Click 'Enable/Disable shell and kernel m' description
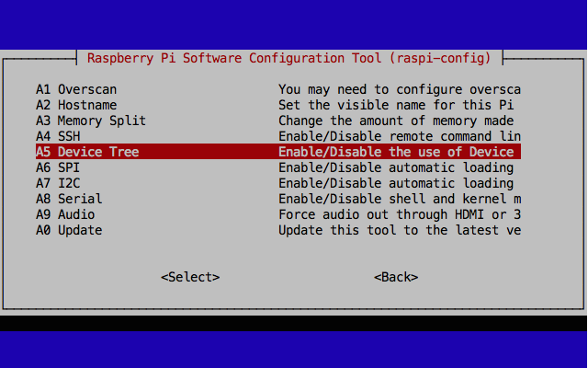The height and width of the screenshot is (368, 588). coord(400,199)
